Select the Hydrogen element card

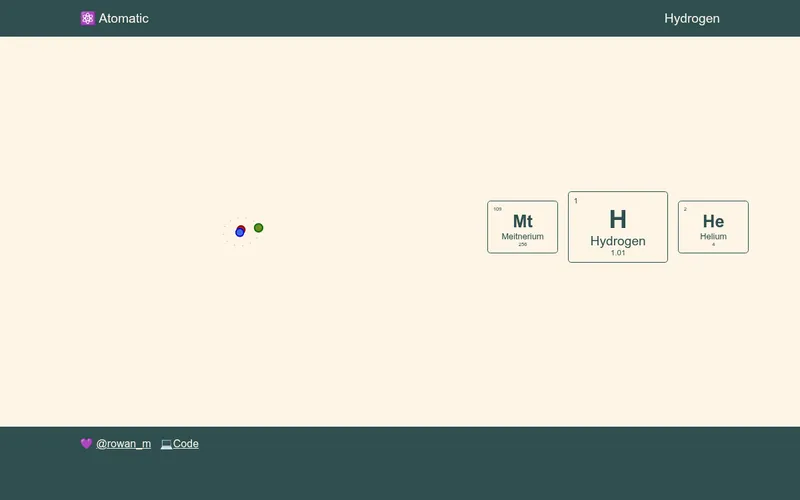[618, 227]
